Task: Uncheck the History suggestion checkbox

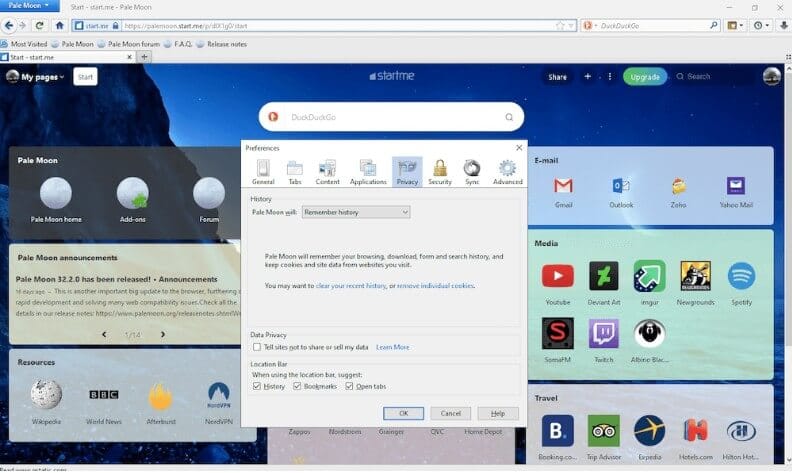Action: 257,386
